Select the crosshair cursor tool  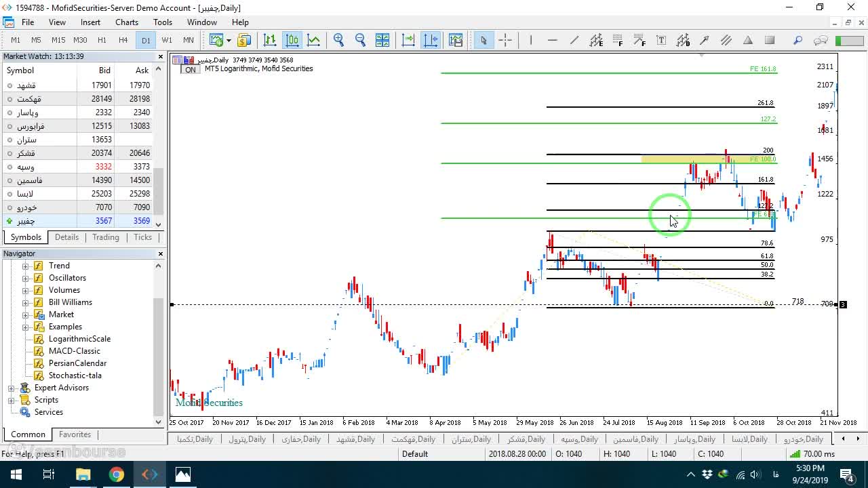[x=505, y=40]
